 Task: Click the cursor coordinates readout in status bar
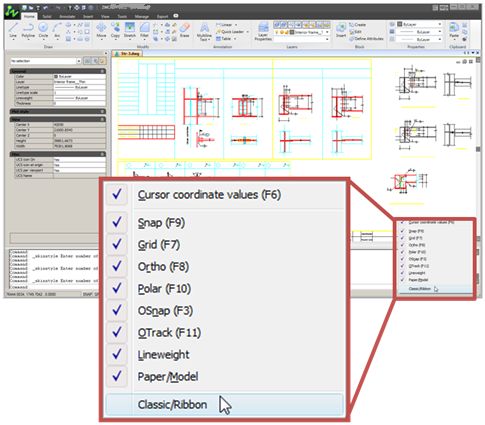[32, 294]
